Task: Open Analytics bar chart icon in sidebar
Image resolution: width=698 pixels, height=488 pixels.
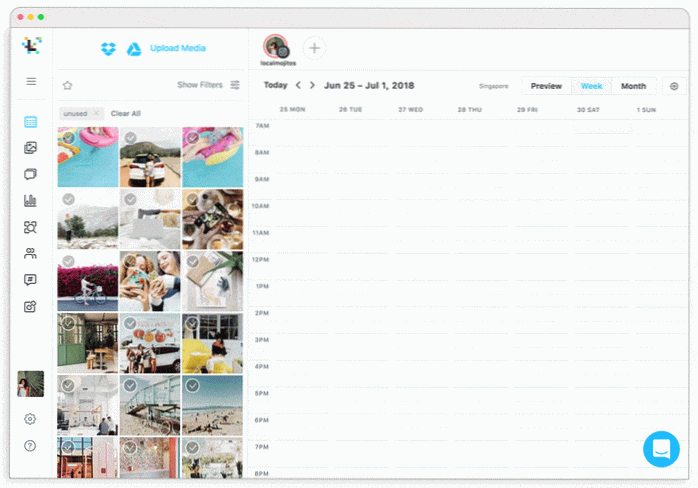Action: click(30, 201)
